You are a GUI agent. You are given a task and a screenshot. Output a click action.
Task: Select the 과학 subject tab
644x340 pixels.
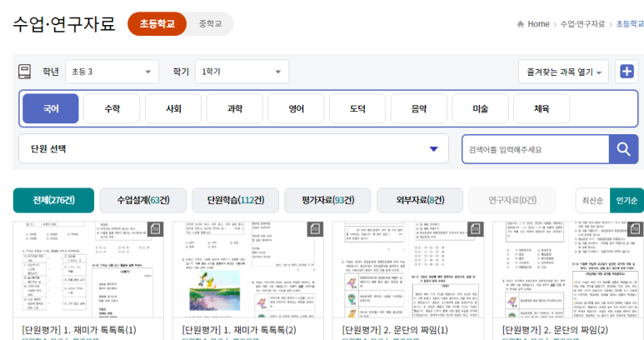click(x=234, y=108)
